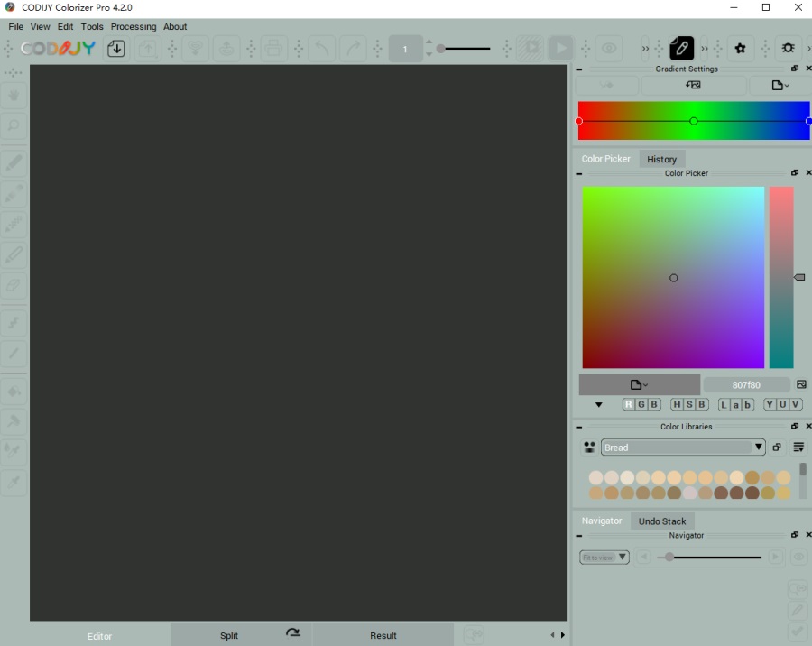Click the Color Libraries face-dots icon
The width and height of the screenshot is (812, 646).
[589, 448]
